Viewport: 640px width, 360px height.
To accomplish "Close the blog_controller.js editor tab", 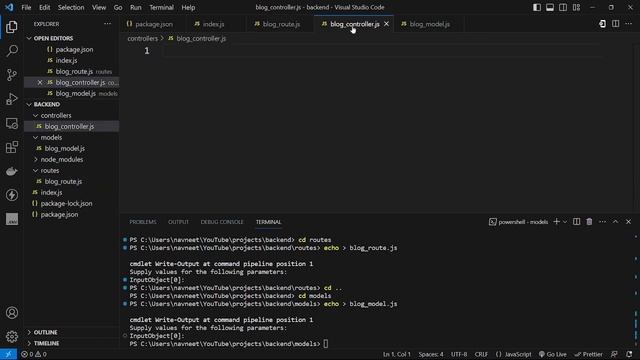I will tap(386, 24).
